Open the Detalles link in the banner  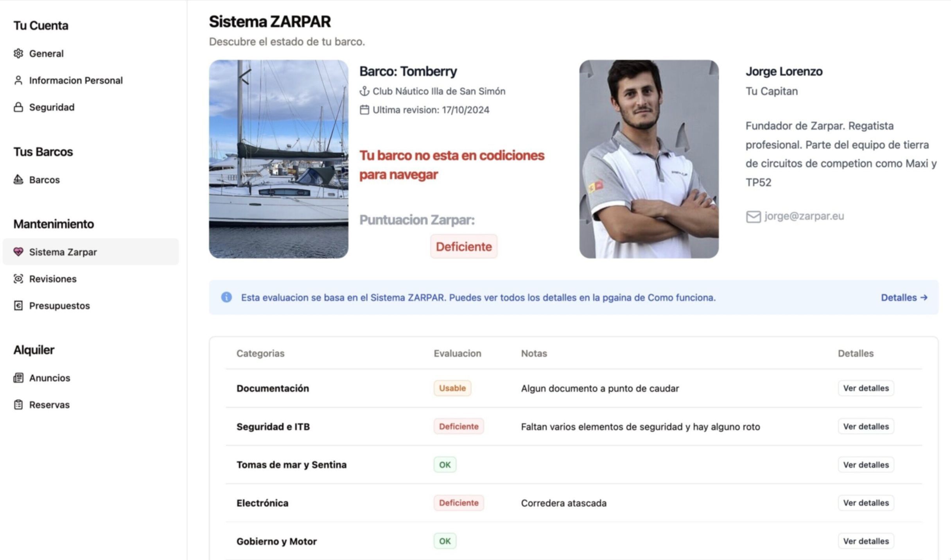pos(904,297)
